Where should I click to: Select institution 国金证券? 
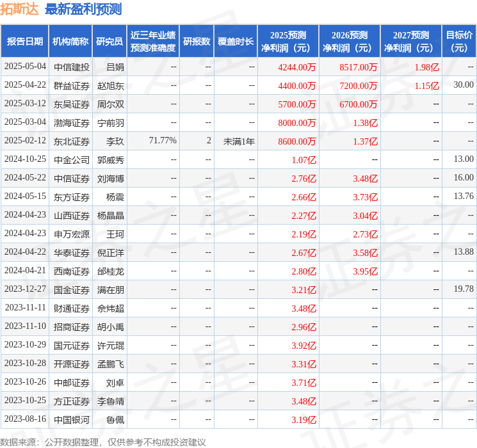point(72,290)
